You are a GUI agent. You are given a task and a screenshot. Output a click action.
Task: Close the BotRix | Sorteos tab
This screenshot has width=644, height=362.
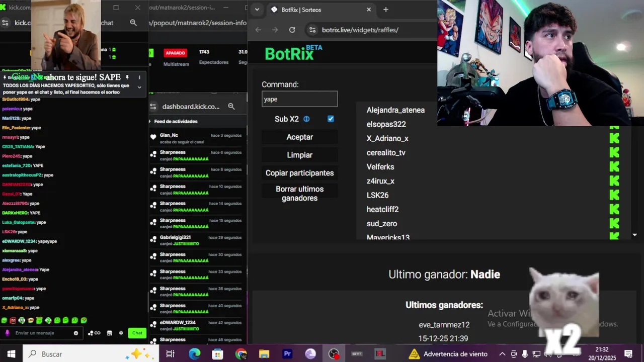pos(369,10)
